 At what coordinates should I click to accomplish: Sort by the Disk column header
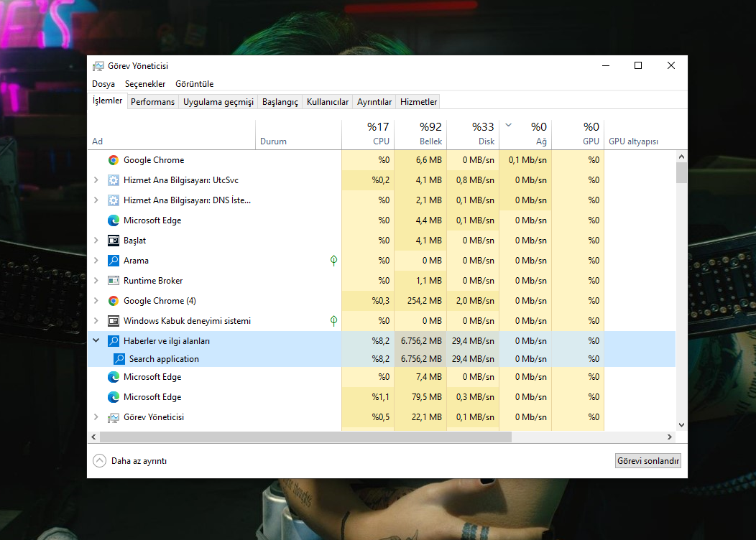(x=473, y=134)
